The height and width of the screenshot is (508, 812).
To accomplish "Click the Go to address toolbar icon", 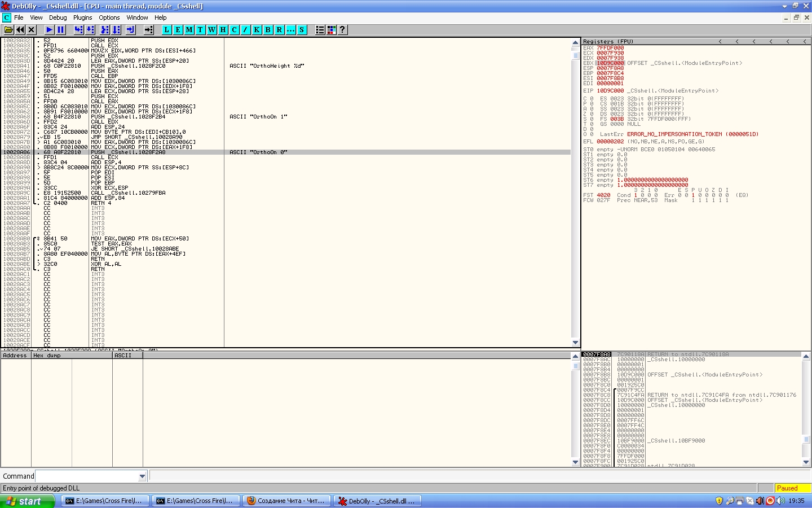I will 149,30.
